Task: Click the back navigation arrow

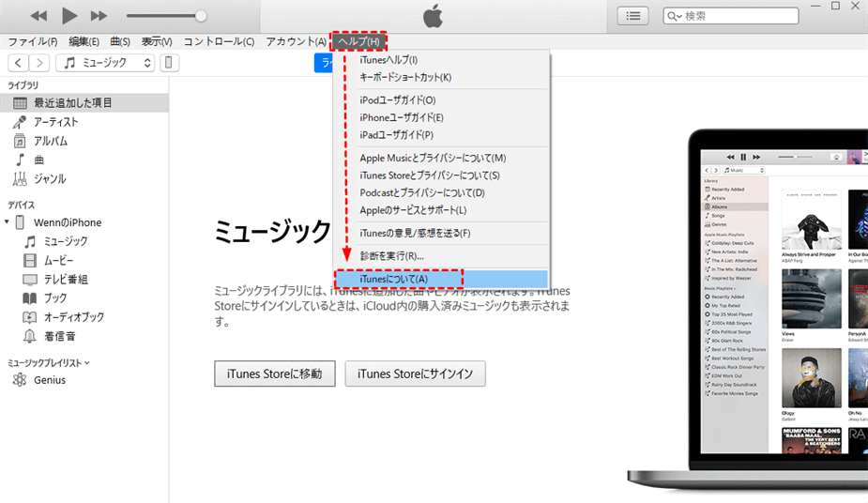Action: coord(18,63)
